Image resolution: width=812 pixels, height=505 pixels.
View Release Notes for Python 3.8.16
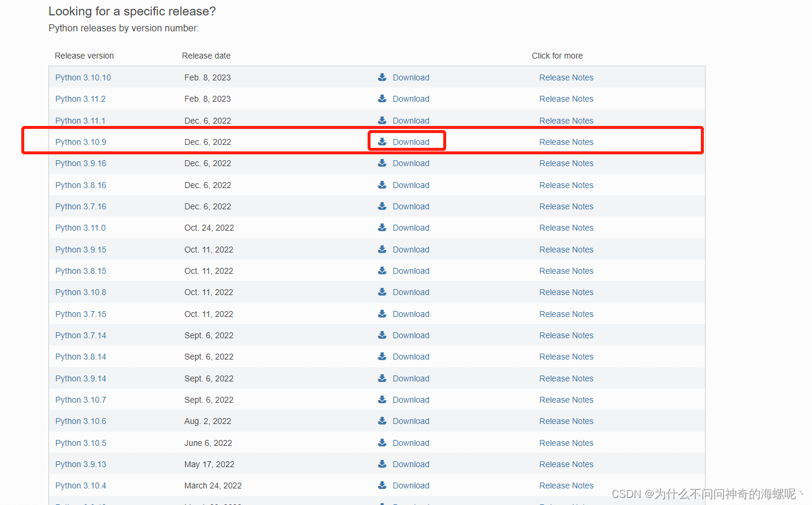[566, 185]
